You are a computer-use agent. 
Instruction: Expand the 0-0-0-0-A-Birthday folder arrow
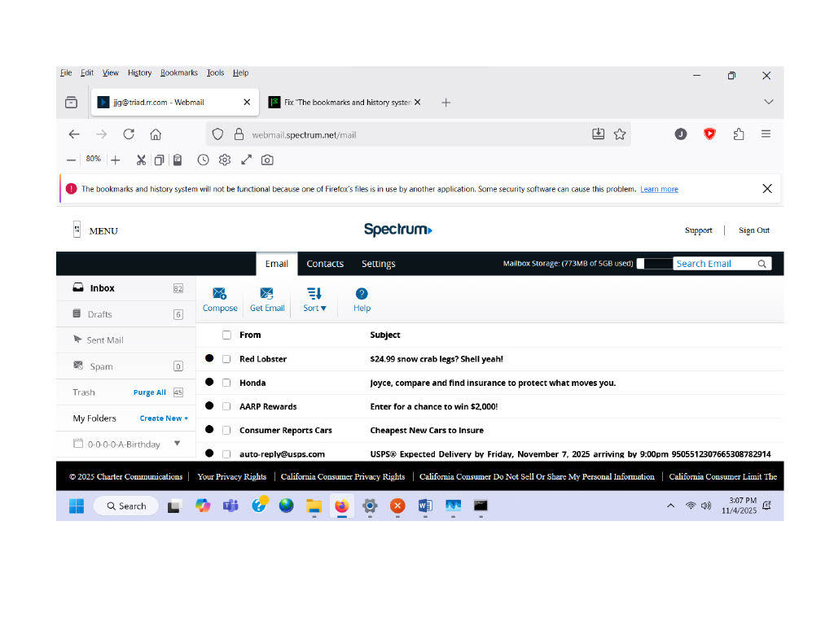[177, 444]
